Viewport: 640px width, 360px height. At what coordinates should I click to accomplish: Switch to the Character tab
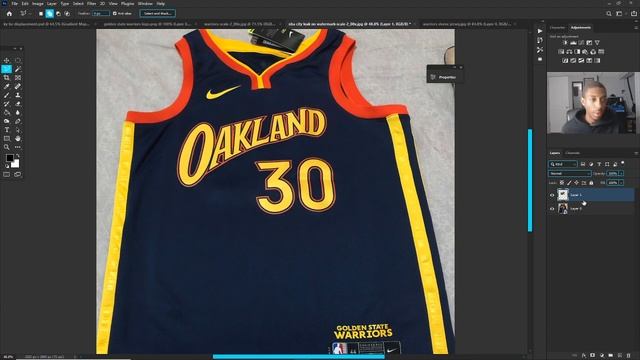557,28
